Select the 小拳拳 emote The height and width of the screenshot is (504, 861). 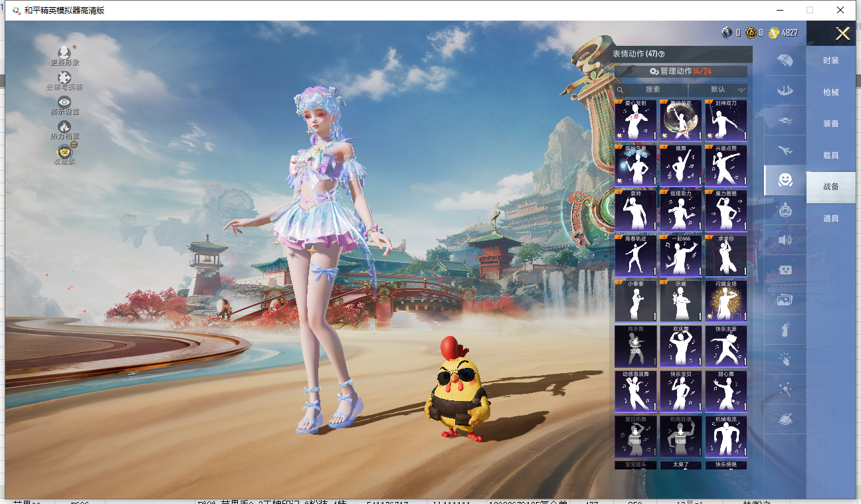click(x=636, y=300)
